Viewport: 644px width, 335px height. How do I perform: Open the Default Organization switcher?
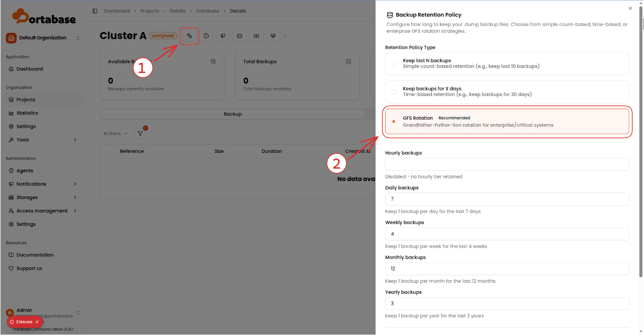pos(43,38)
